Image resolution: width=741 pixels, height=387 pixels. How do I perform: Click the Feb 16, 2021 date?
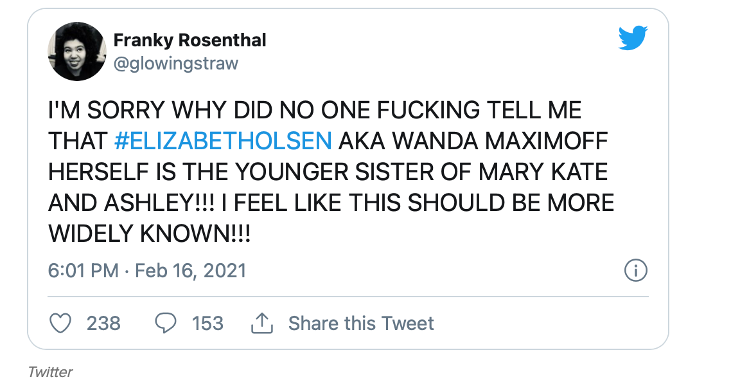tap(190, 271)
